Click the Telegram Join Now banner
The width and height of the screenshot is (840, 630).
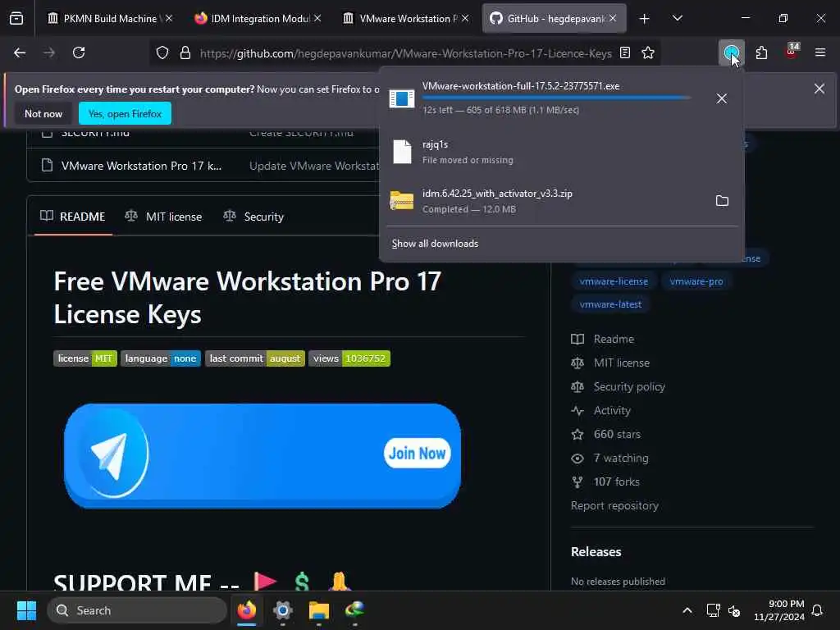(x=262, y=456)
